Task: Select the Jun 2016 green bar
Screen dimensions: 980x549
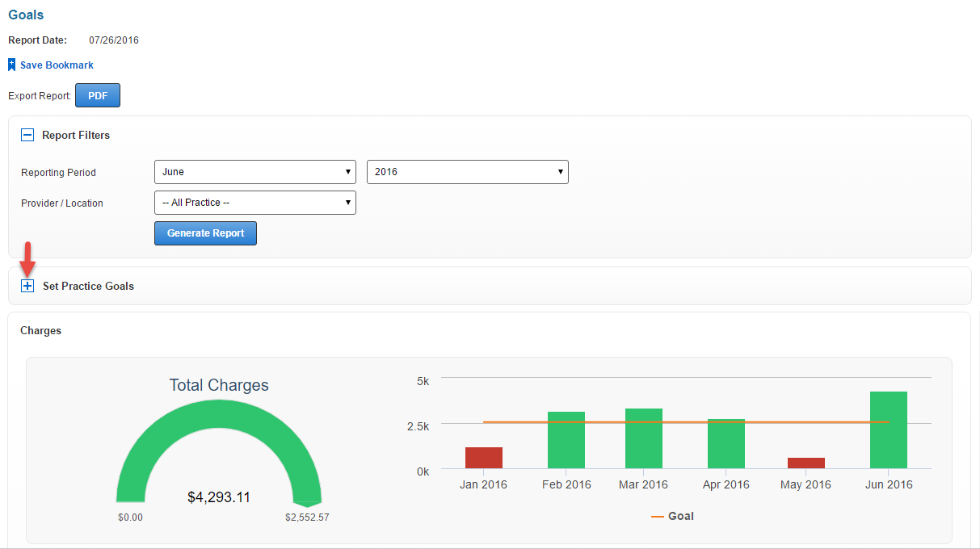Action: pos(888,430)
